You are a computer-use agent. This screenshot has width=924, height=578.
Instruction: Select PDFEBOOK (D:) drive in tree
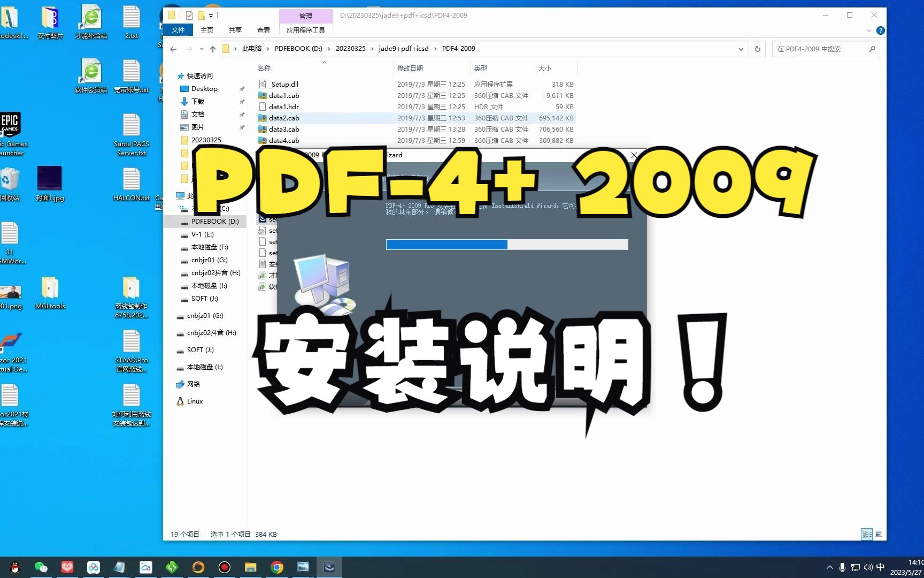click(215, 222)
